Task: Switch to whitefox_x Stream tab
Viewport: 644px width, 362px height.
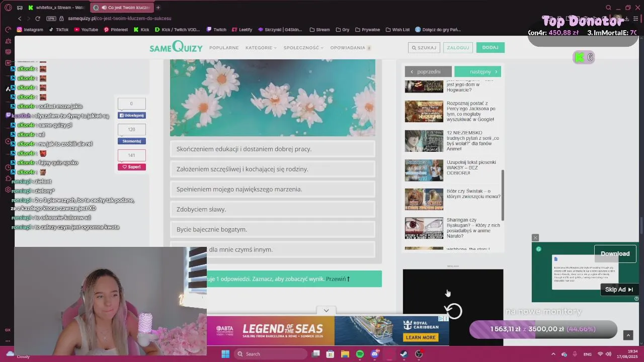Action: pyautogui.click(x=57, y=8)
